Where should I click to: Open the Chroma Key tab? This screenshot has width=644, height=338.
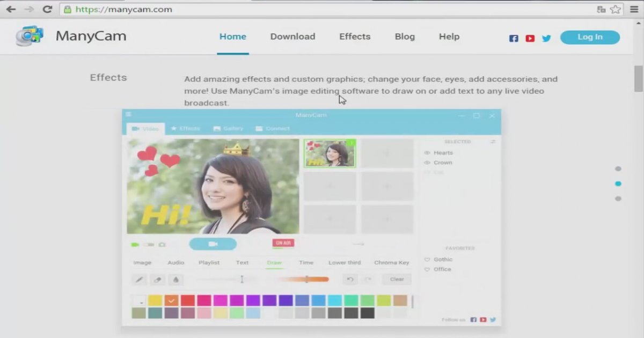392,263
